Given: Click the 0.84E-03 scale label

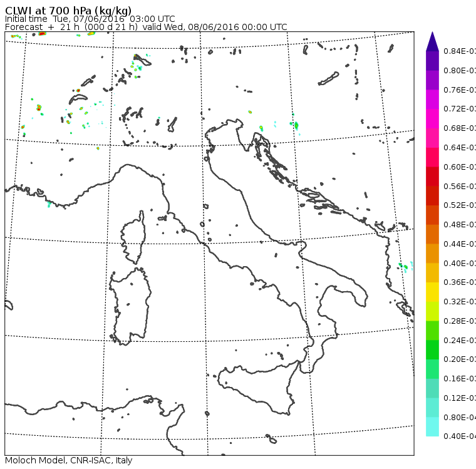Looking at the screenshot, I should point(460,51).
